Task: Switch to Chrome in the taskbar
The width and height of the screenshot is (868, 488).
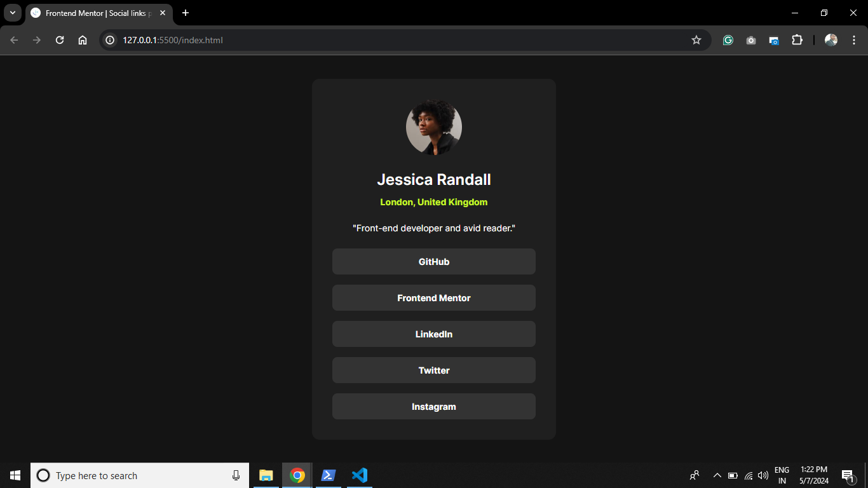Action: pyautogui.click(x=297, y=475)
